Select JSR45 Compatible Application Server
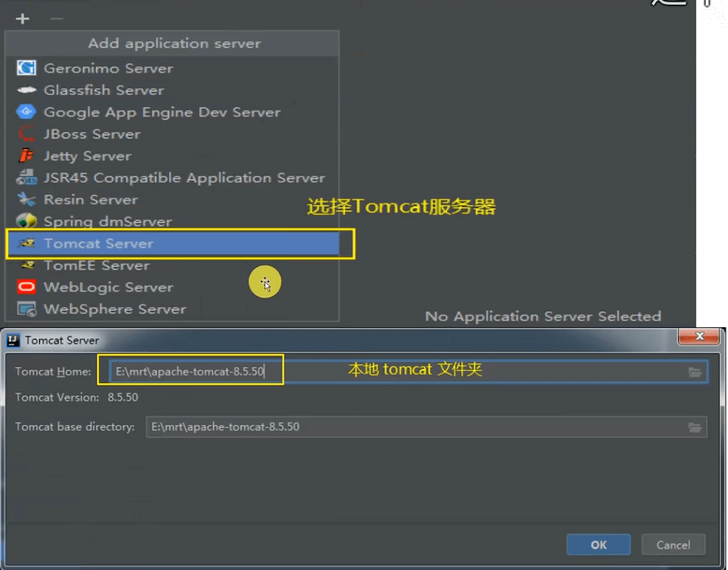Image resolution: width=728 pixels, height=570 pixels. (184, 178)
